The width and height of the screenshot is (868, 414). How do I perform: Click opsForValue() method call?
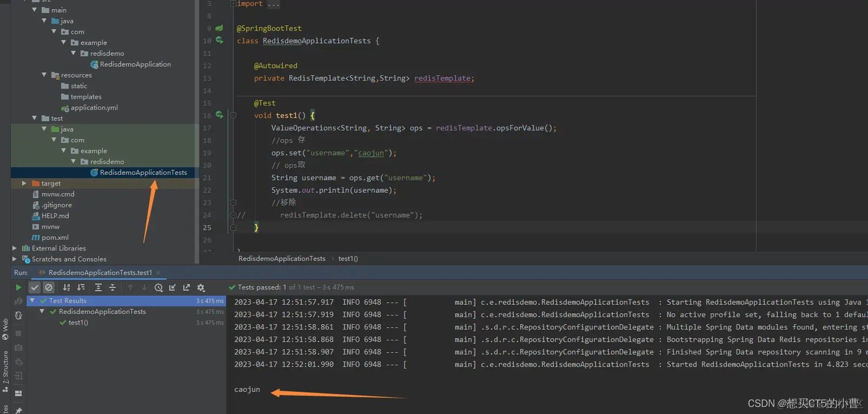(524, 128)
